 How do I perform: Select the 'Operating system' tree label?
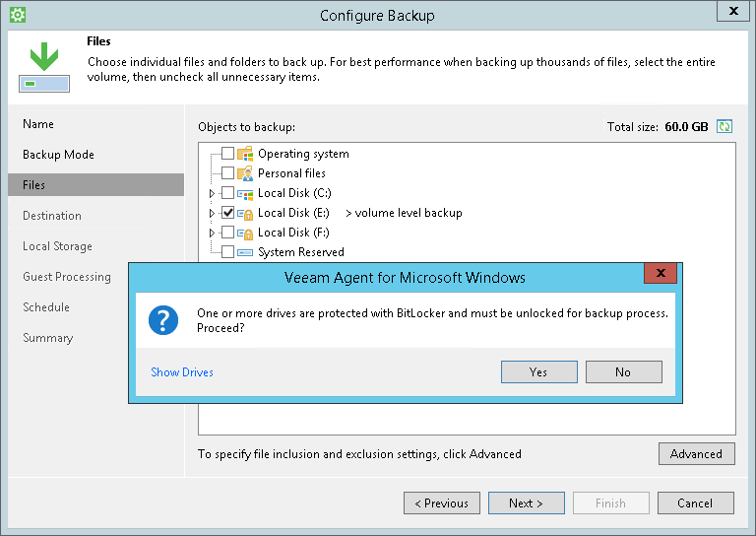pos(303,154)
